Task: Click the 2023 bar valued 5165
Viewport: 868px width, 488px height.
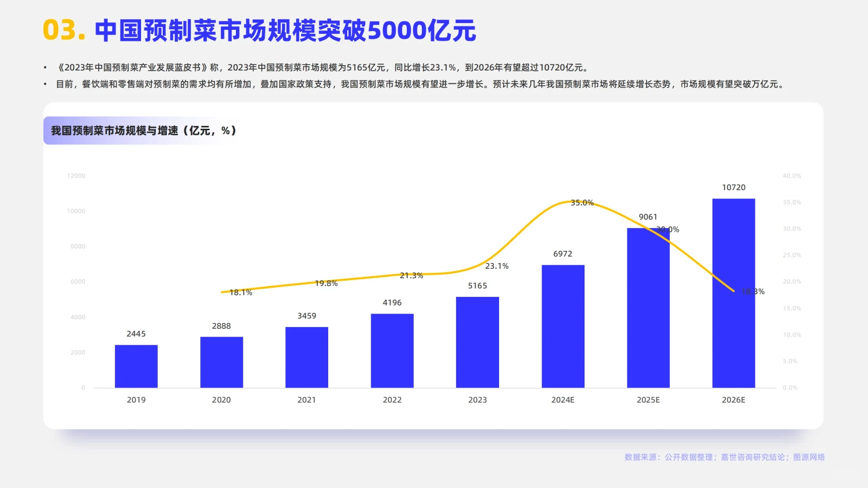Action: coord(477,342)
